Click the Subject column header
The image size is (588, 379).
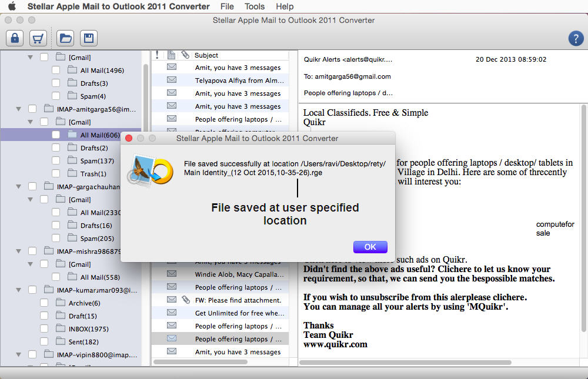pyautogui.click(x=206, y=55)
